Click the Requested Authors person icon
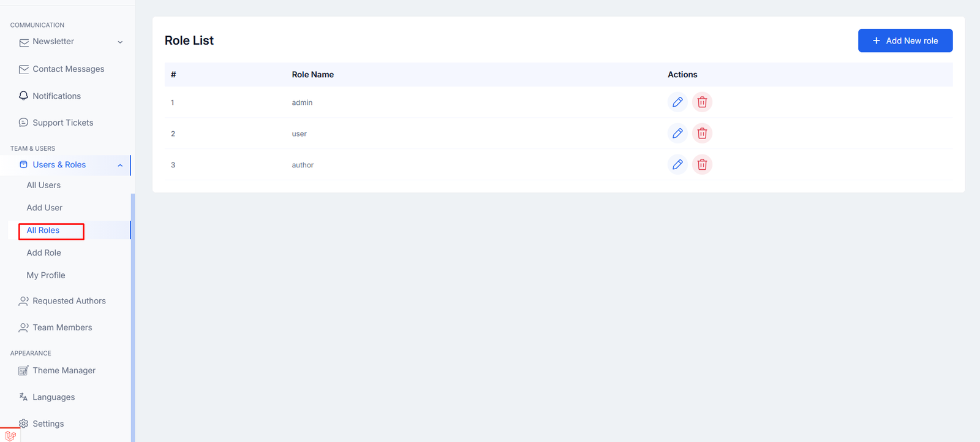Image resolution: width=980 pixels, height=442 pixels. click(x=24, y=301)
